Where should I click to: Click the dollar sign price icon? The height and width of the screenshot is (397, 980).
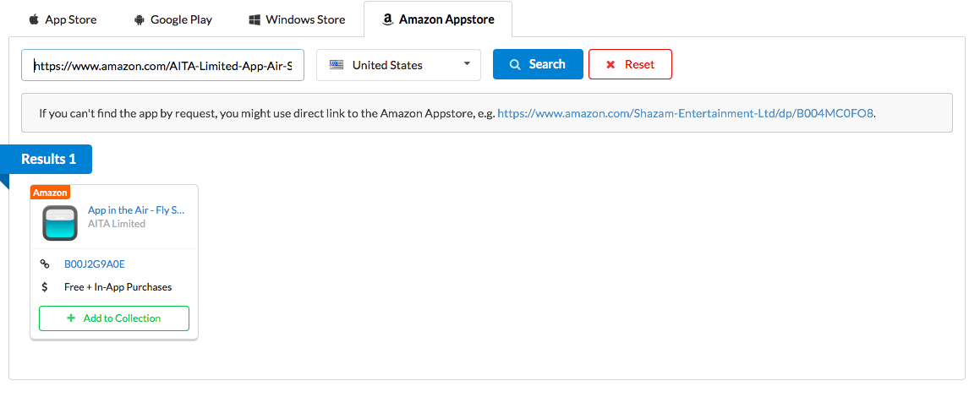[46, 287]
